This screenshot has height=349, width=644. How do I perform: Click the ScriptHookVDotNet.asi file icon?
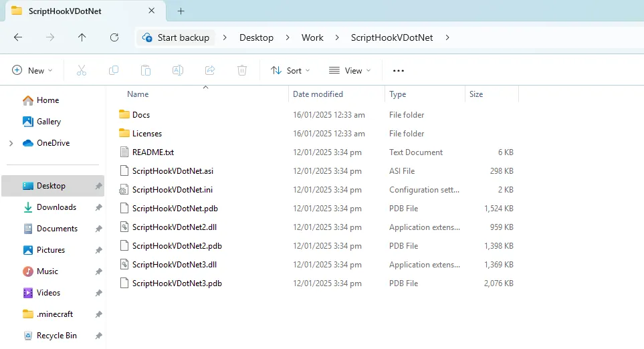click(124, 170)
